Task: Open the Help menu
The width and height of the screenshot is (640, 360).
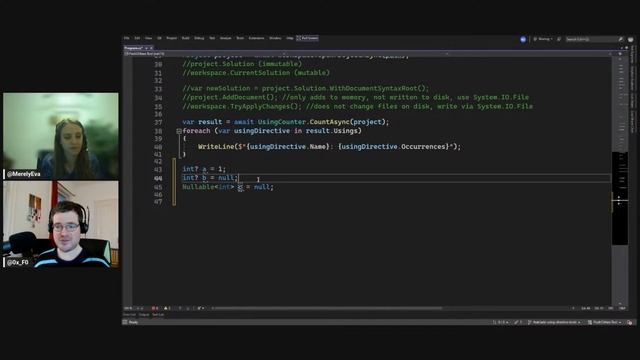Action: 290,38
